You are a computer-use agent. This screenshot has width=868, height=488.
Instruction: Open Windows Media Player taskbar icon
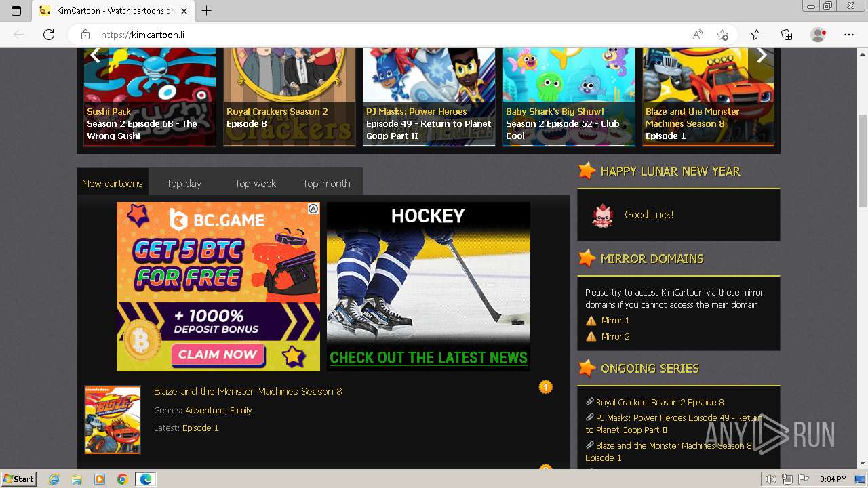tap(100, 479)
